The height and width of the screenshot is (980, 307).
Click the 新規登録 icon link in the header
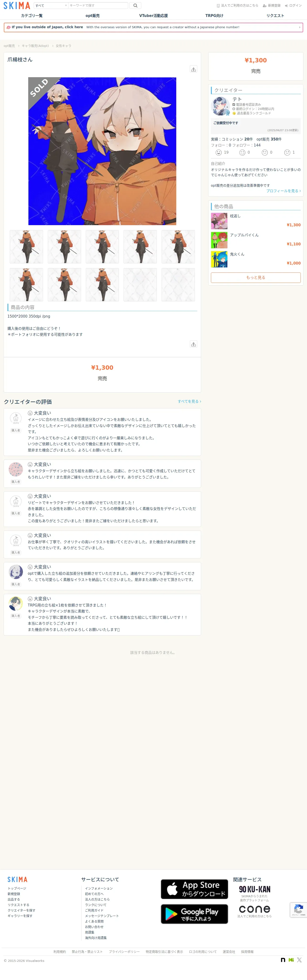coord(272,6)
